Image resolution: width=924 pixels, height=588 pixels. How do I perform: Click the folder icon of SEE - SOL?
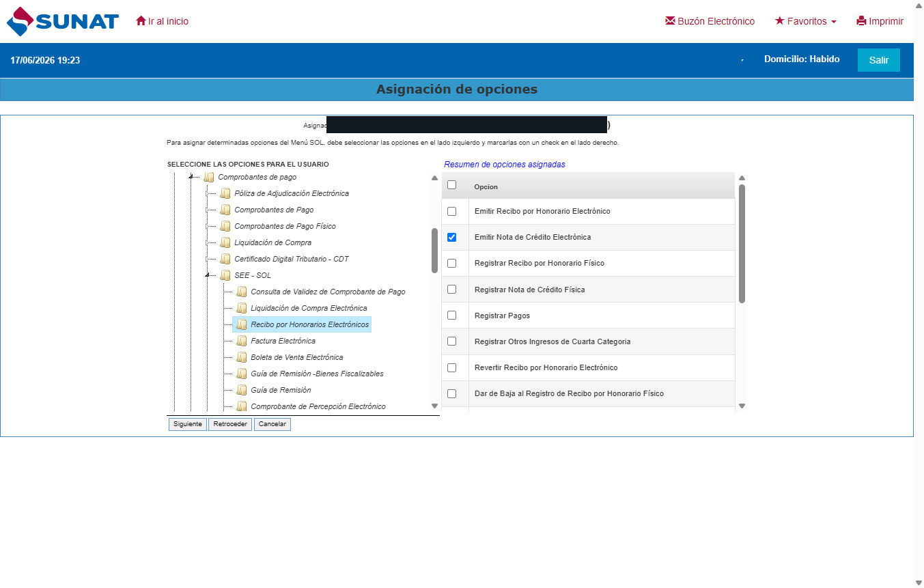(225, 275)
